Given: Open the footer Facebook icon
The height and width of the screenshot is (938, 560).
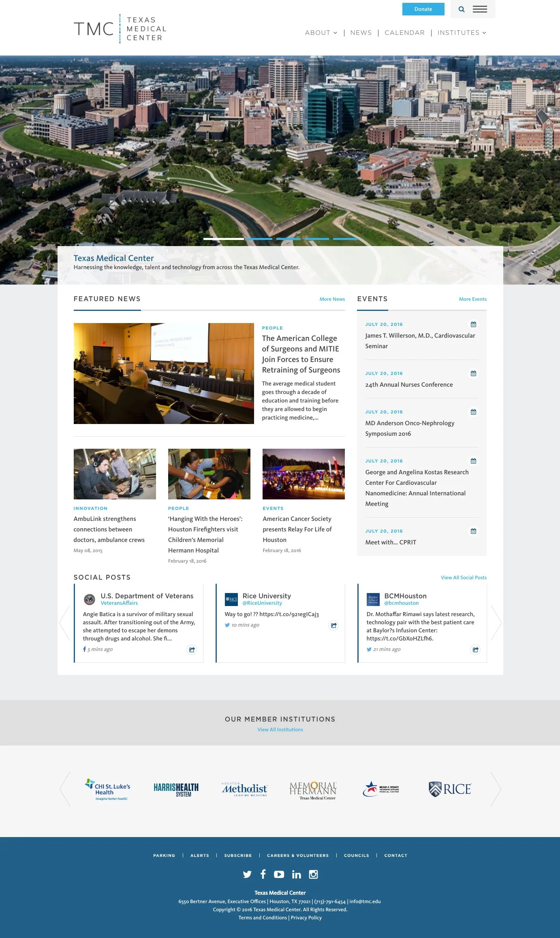Looking at the screenshot, I should [263, 874].
